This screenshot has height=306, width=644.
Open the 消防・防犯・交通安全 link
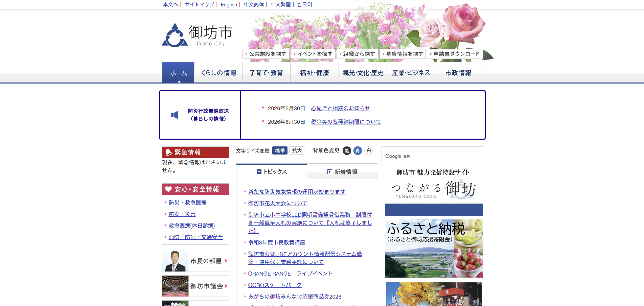(196, 237)
